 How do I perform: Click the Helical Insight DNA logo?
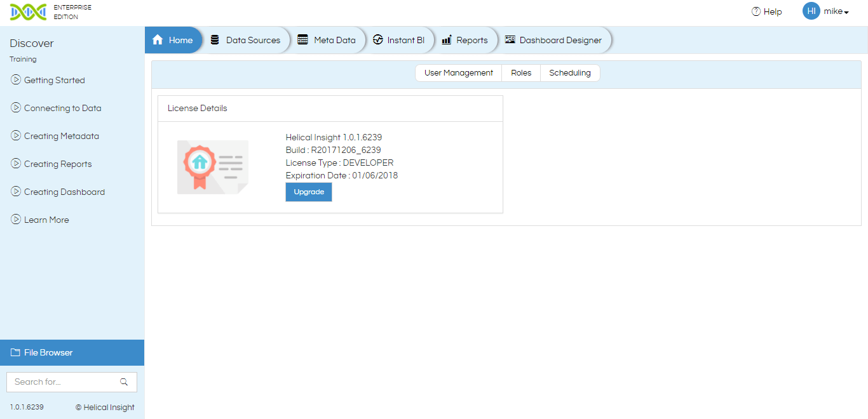tap(29, 12)
